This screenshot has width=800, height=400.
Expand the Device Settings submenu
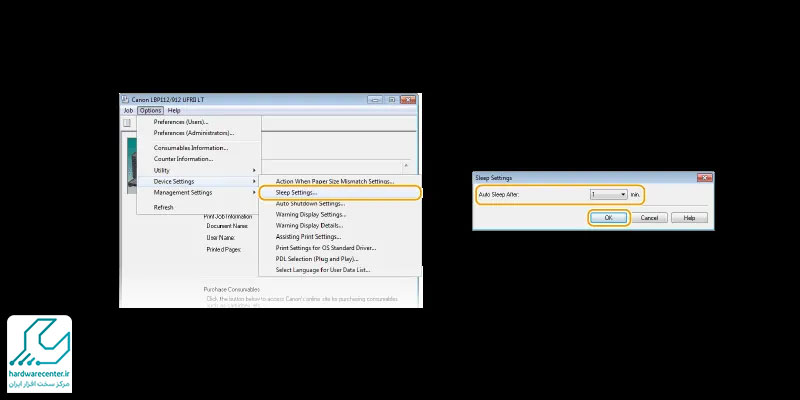click(198, 182)
